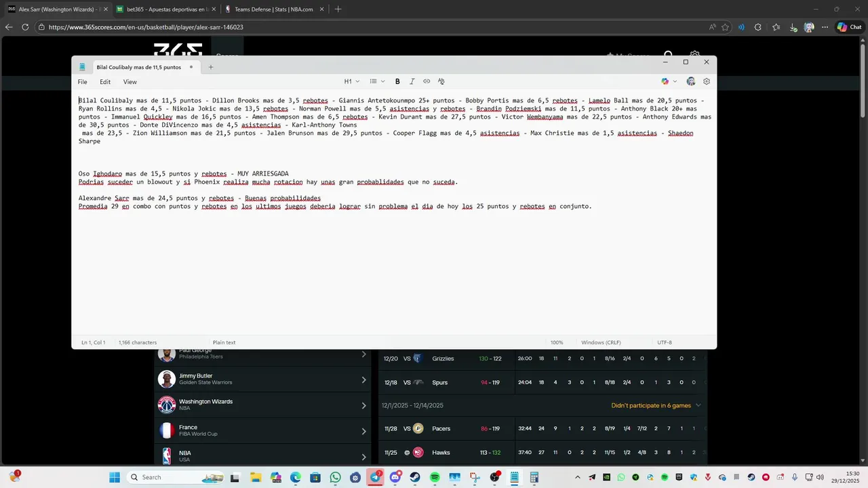
Task: Open the list style dropdown
Action: [x=377, y=81]
